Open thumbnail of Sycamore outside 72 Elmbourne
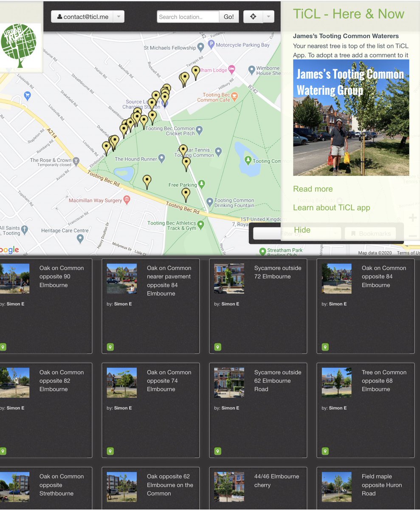The height and width of the screenshot is (510, 420). (x=229, y=278)
